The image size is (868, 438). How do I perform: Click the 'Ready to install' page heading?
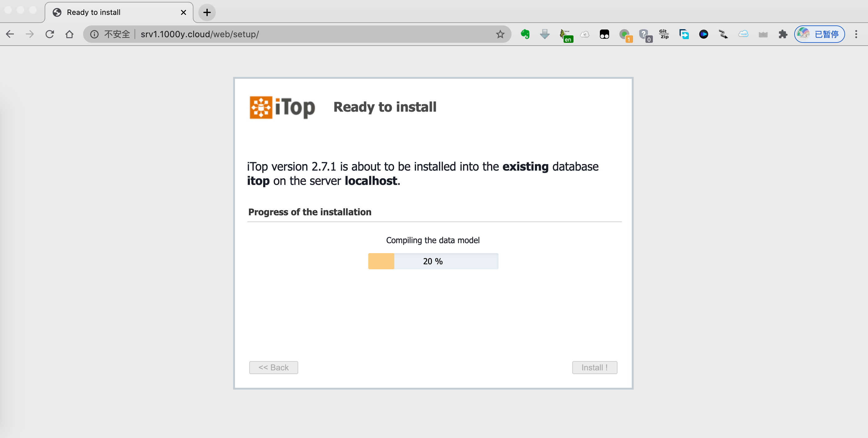(385, 107)
